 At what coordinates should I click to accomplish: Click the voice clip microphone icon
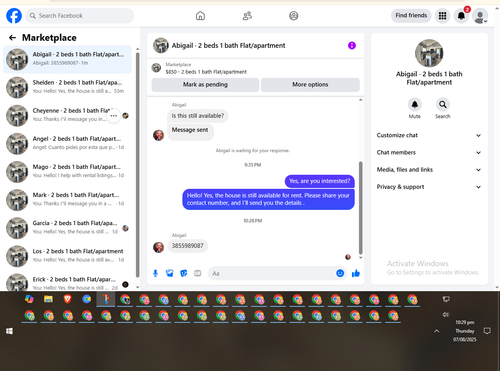tap(155, 273)
